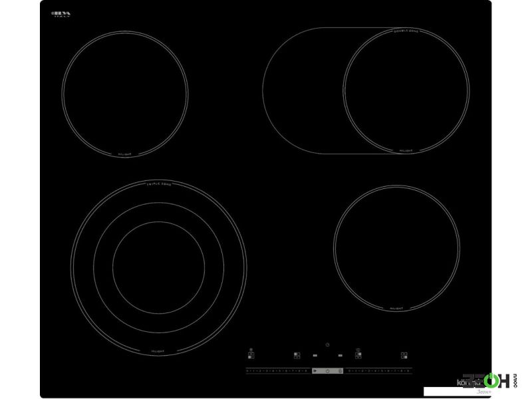The image size is (532, 399).
Task: Select the front-right zone selector icon
Action: point(404,356)
